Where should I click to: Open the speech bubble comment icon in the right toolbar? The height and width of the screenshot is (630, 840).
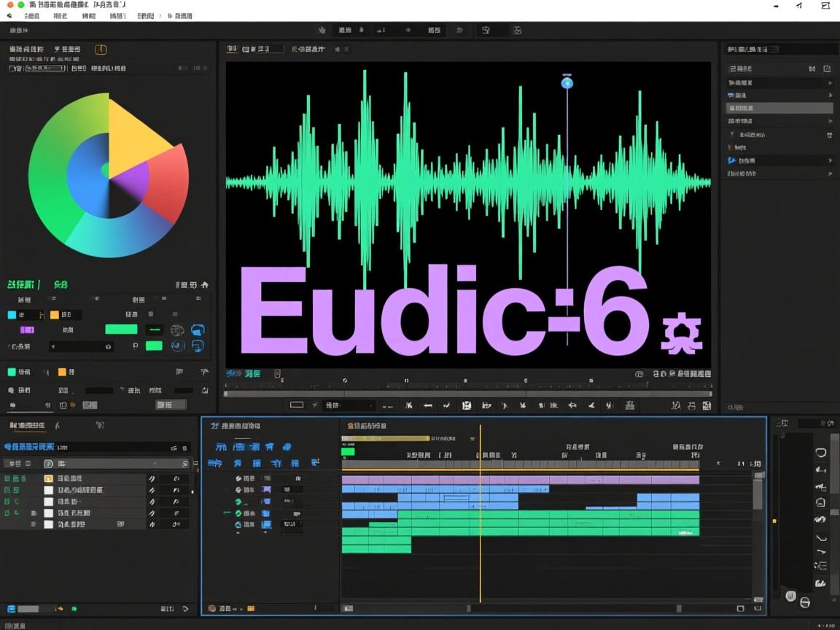pos(820,452)
